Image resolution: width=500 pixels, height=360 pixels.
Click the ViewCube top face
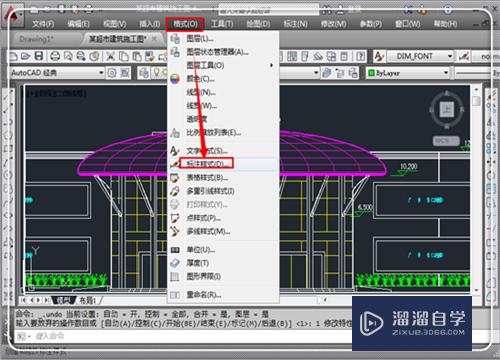447,109
